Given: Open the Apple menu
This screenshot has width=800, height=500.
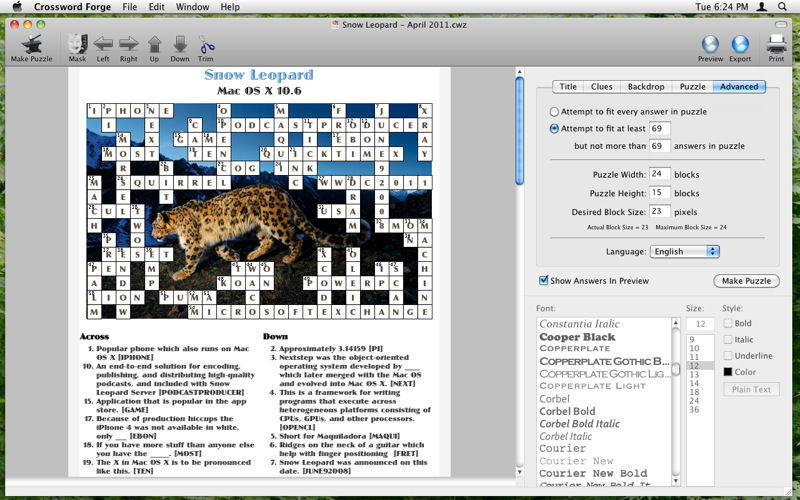Looking at the screenshot, I should [x=17, y=7].
